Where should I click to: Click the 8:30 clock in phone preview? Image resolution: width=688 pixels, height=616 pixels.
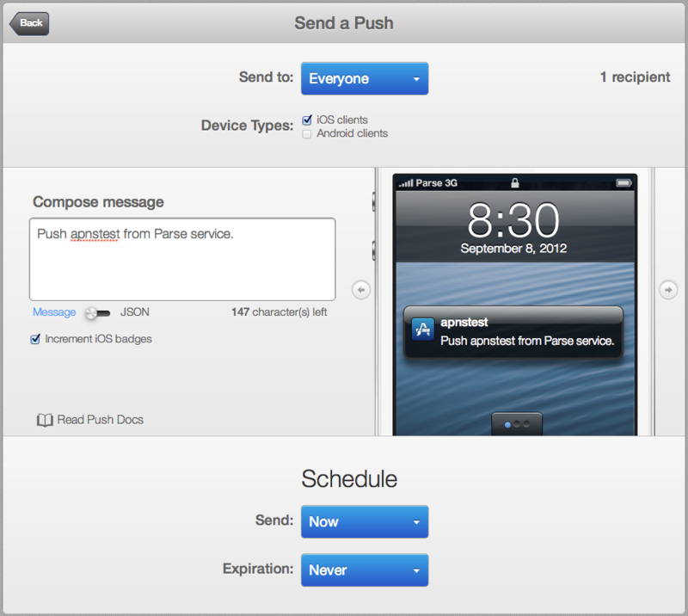click(513, 220)
